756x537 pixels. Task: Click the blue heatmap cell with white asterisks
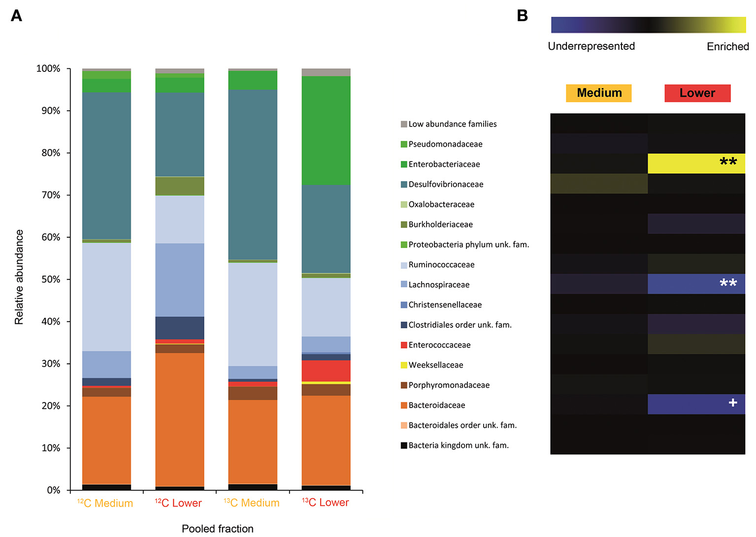[x=696, y=284]
